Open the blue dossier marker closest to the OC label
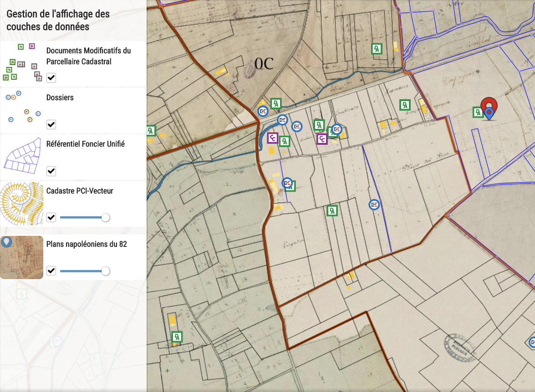535x392 pixels. coord(263,111)
